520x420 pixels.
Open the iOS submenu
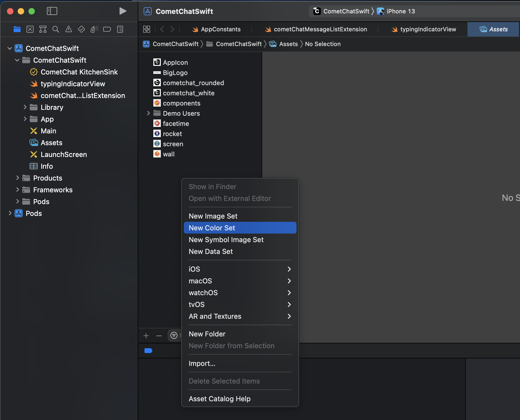(x=240, y=269)
